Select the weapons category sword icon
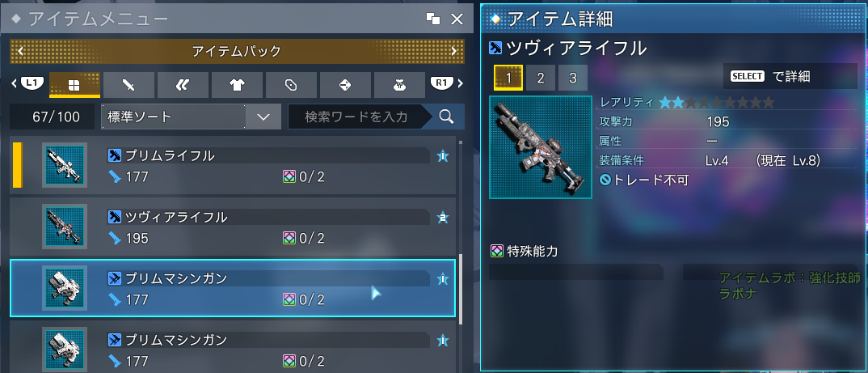The width and height of the screenshot is (868, 373). pyautogui.click(x=129, y=85)
